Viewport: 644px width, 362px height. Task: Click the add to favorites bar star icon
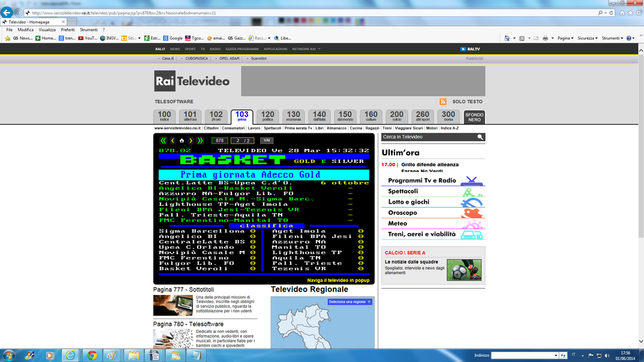point(7,38)
